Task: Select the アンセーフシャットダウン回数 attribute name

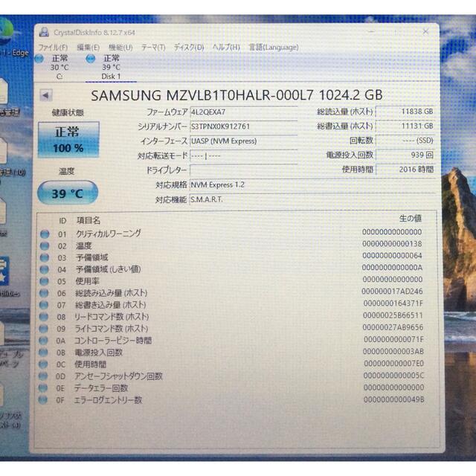Action: [x=119, y=376]
